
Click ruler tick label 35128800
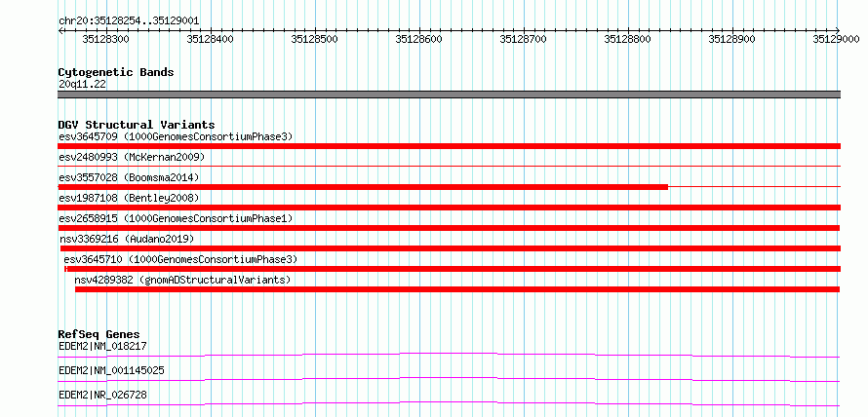pyautogui.click(x=628, y=39)
